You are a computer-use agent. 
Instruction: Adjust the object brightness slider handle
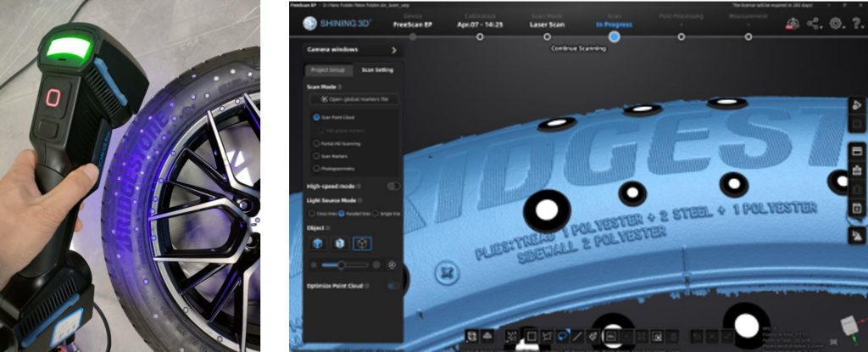[342, 265]
